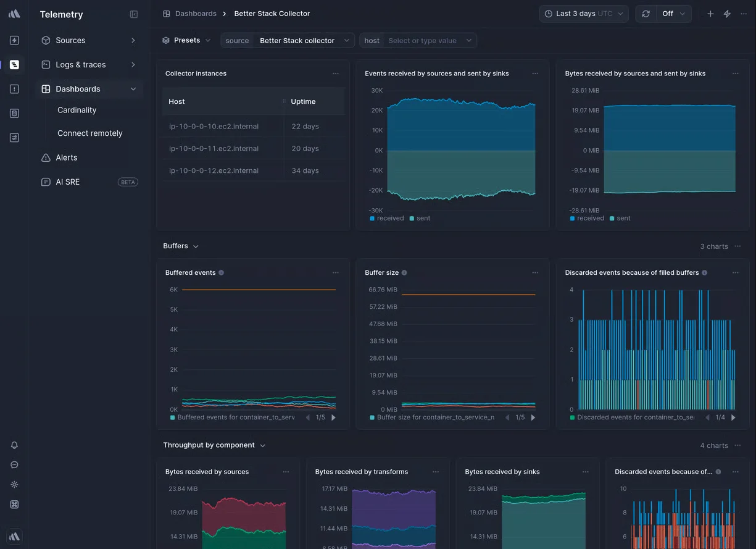This screenshot has width=756, height=549.
Task: Click the chat bubble icon in the lower sidebar
Action: click(14, 464)
